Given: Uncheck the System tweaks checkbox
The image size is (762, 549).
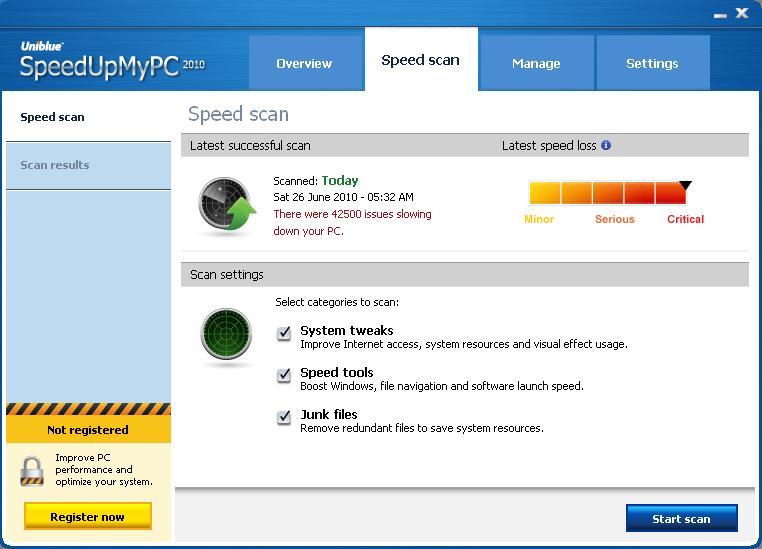Looking at the screenshot, I should point(284,333).
